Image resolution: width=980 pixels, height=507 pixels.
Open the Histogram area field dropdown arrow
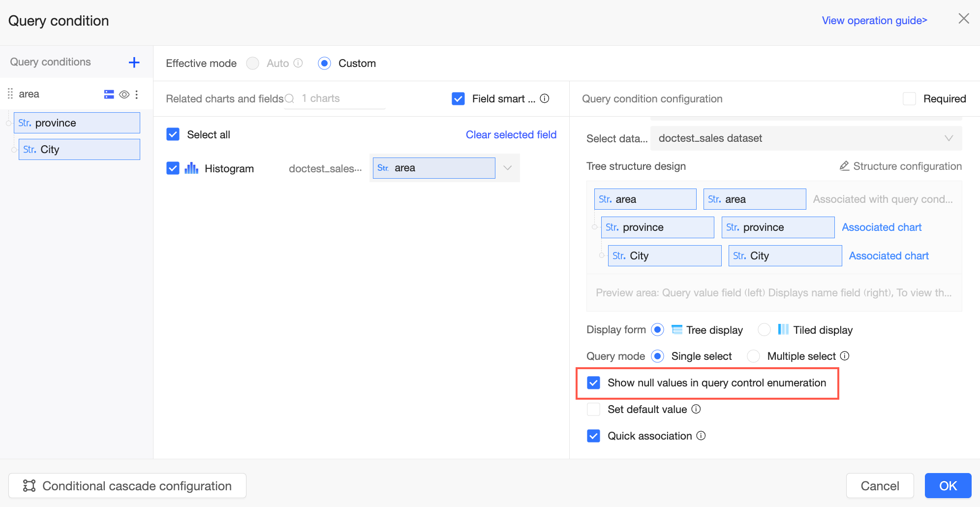point(508,168)
